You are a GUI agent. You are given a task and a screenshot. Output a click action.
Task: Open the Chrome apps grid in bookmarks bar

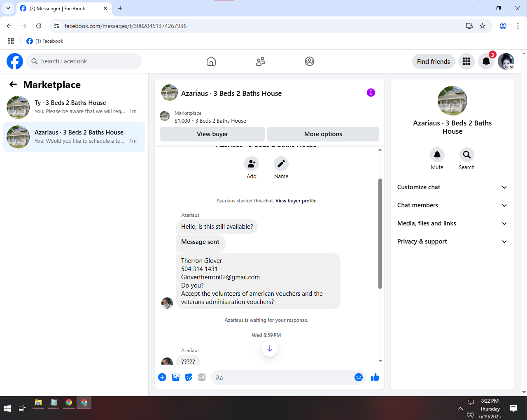point(11,41)
